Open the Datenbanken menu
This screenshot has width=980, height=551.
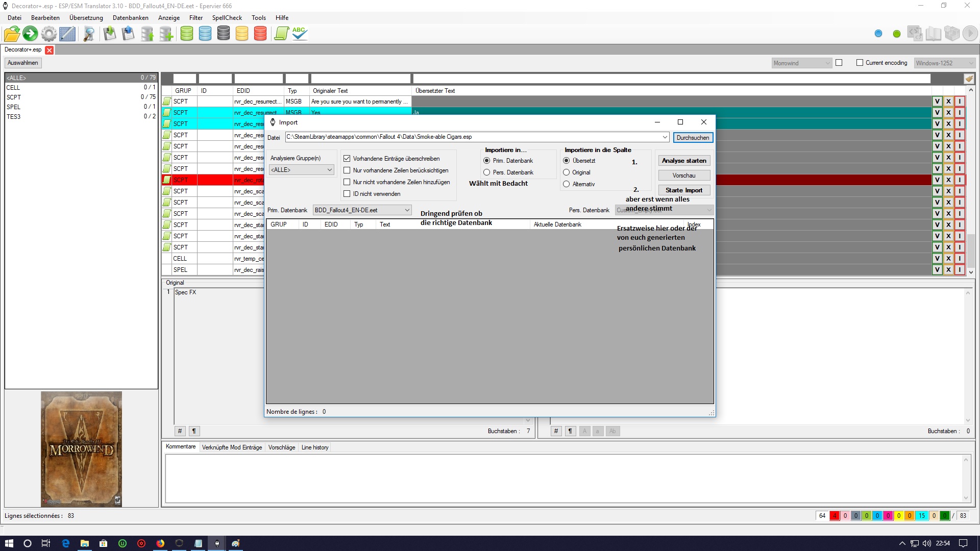[130, 18]
